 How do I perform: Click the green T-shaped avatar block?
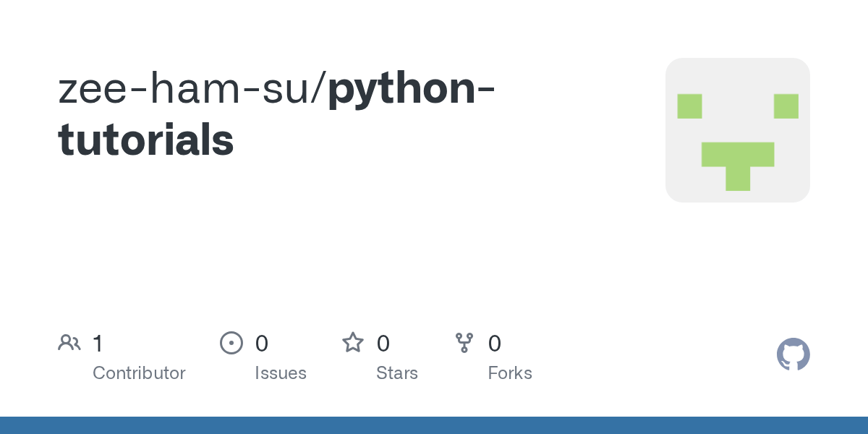738,166
